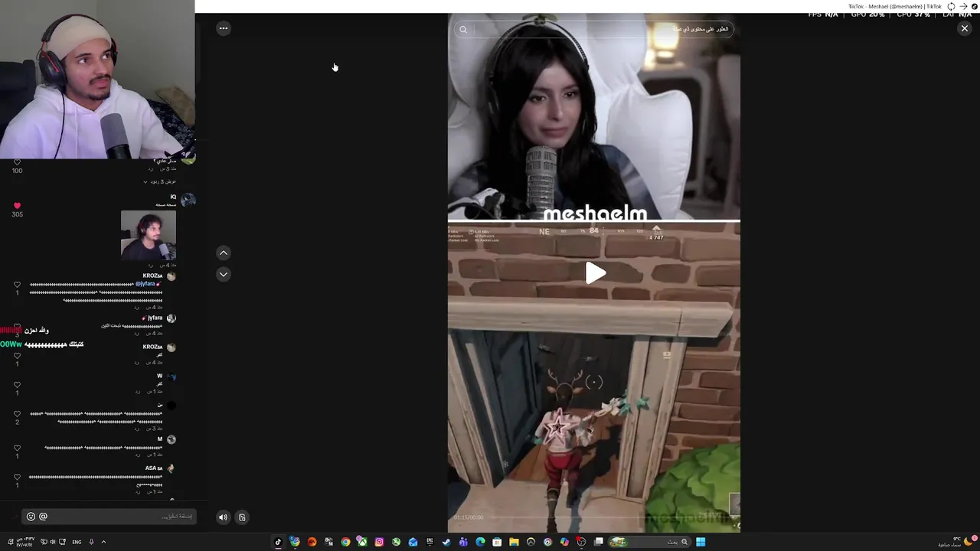Image resolution: width=980 pixels, height=551 pixels.
Task: Open Task View in the taskbar
Action: pyautogui.click(x=599, y=542)
